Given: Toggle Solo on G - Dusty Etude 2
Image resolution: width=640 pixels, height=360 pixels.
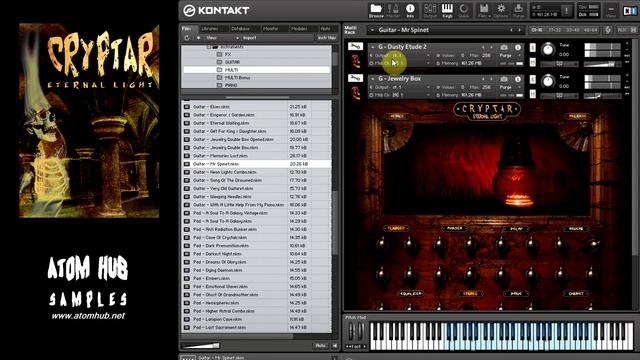Looking at the screenshot, I should [533, 47].
